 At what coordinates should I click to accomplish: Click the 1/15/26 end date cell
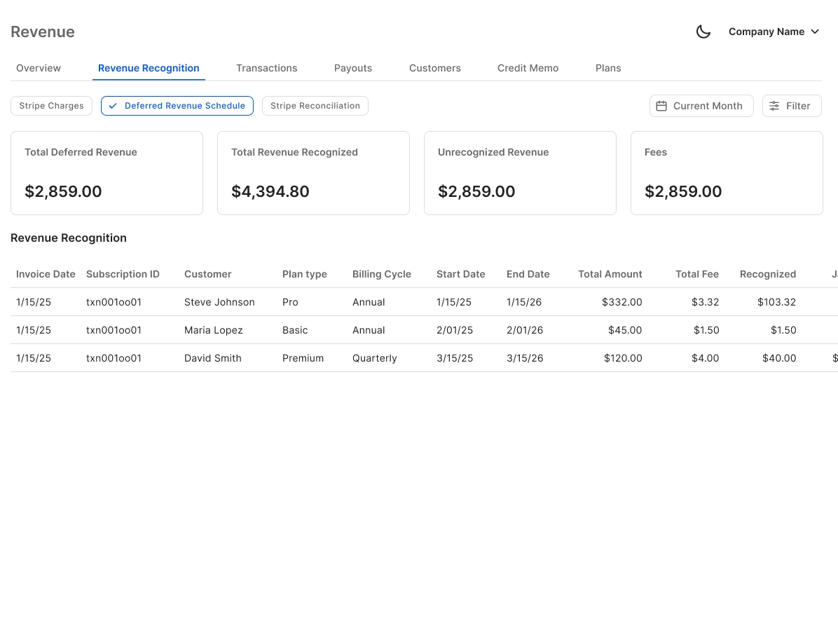click(x=524, y=303)
